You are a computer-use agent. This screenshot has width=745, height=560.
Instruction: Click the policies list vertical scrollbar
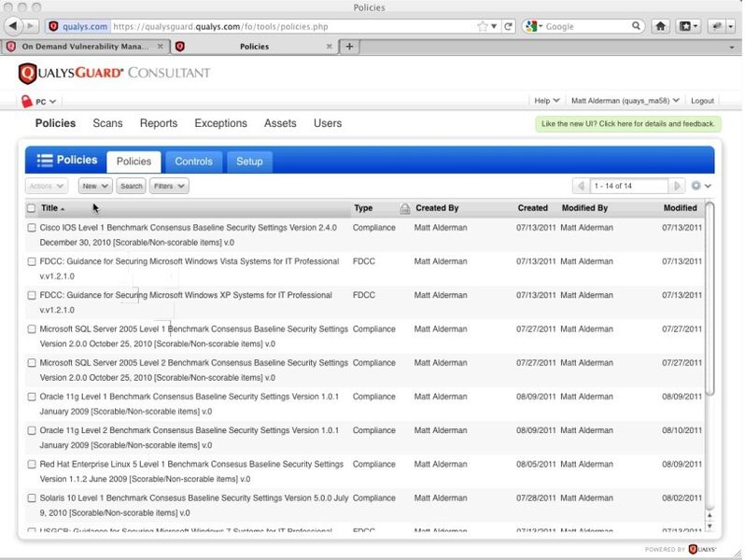point(709,299)
